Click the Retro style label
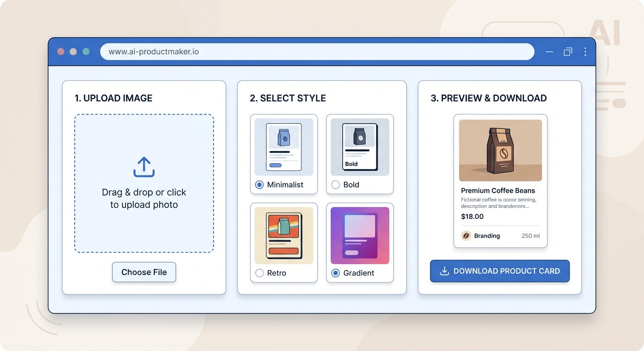644x351 pixels. click(x=277, y=273)
